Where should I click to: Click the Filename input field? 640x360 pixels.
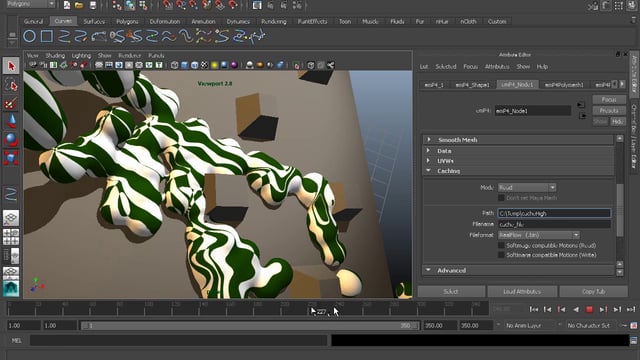pos(554,224)
